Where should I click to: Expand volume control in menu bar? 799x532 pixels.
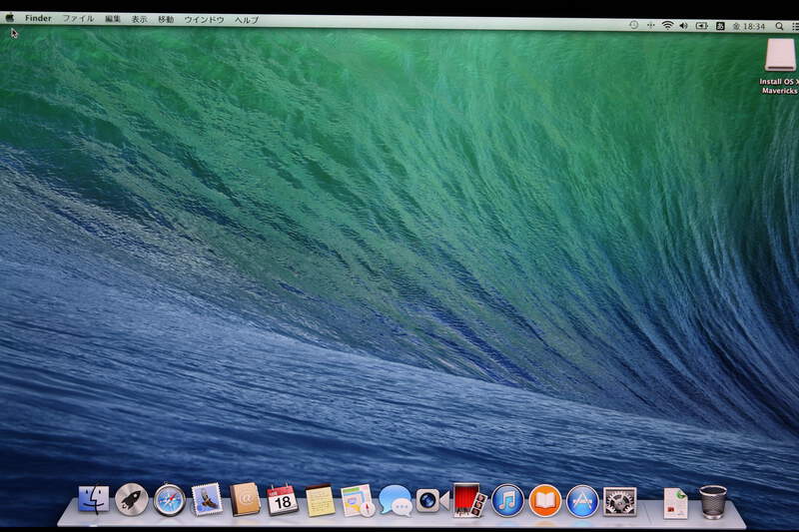[x=683, y=25]
